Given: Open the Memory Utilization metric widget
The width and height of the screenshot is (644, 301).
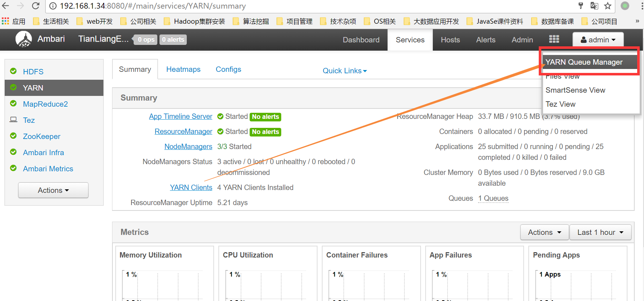Looking at the screenshot, I should pyautogui.click(x=165, y=273).
